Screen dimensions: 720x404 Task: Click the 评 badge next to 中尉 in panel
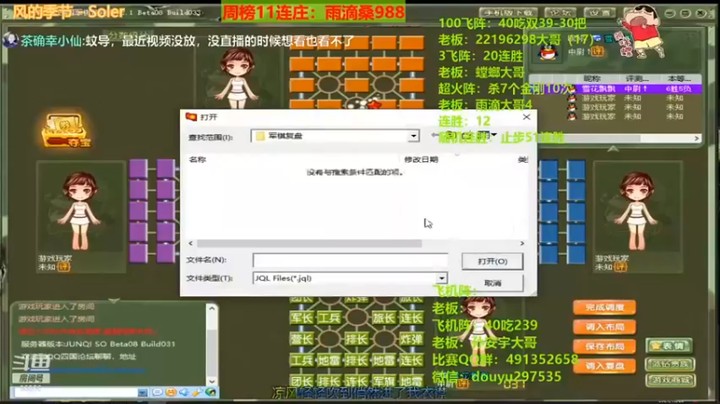[597, 52]
